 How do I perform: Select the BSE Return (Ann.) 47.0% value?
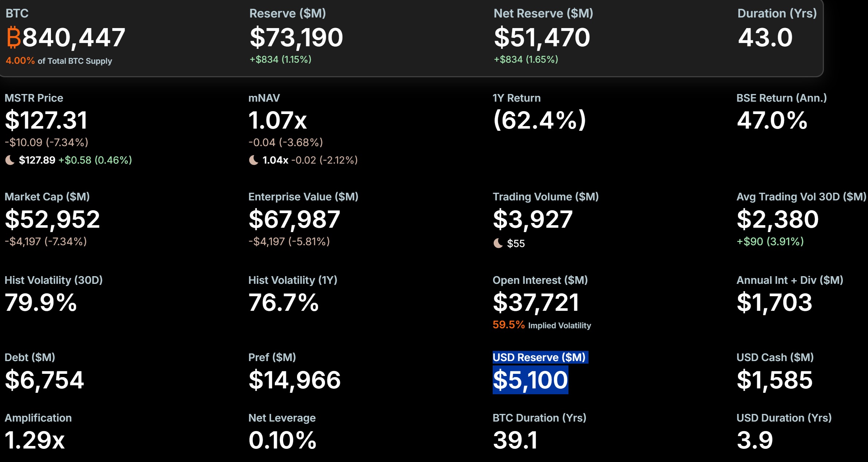pyautogui.click(x=772, y=120)
